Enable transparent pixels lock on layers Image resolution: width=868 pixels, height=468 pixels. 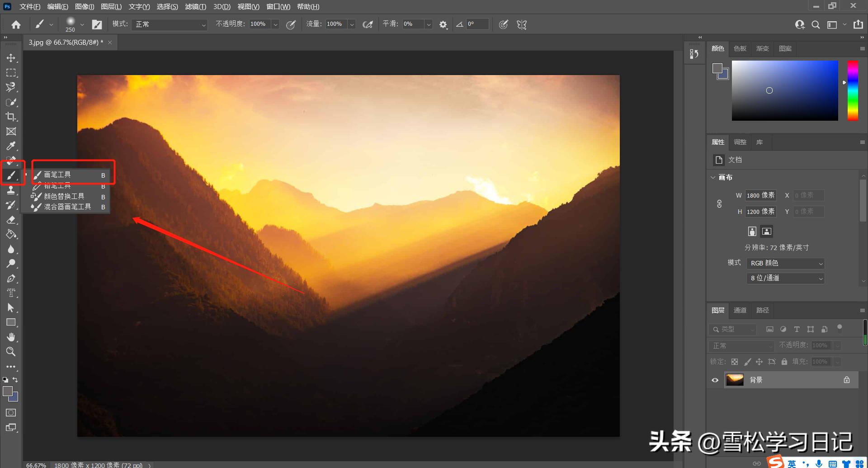pyautogui.click(x=735, y=362)
